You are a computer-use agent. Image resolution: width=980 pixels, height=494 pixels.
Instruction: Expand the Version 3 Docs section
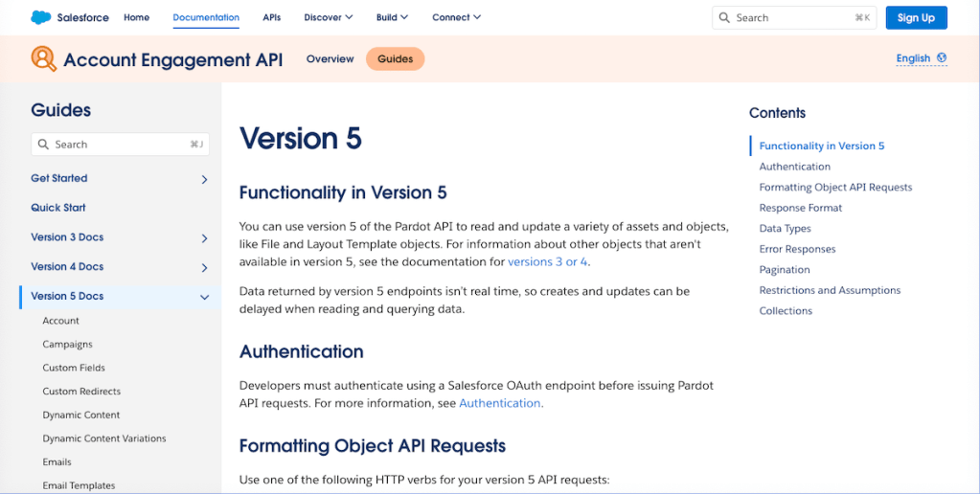click(x=204, y=238)
